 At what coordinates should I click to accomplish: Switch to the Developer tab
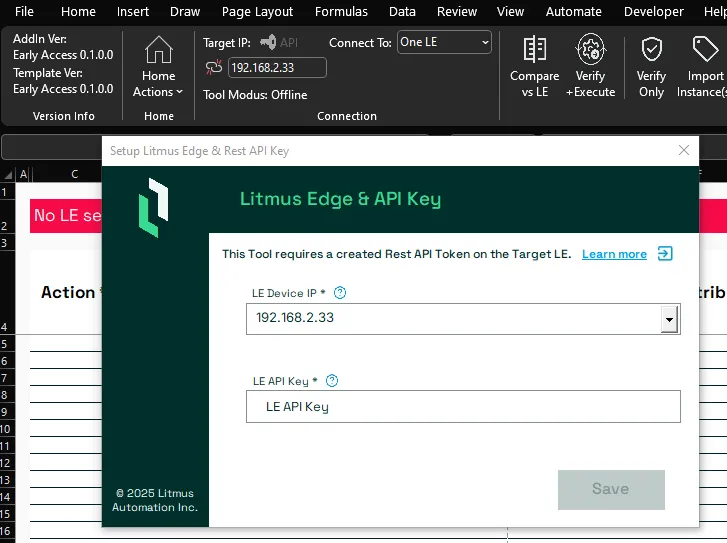[654, 12]
